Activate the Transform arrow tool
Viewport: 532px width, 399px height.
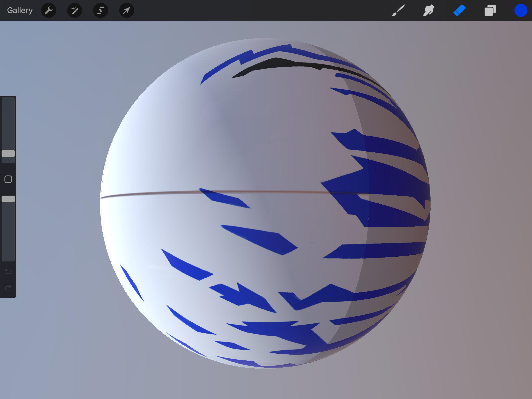[x=127, y=10]
